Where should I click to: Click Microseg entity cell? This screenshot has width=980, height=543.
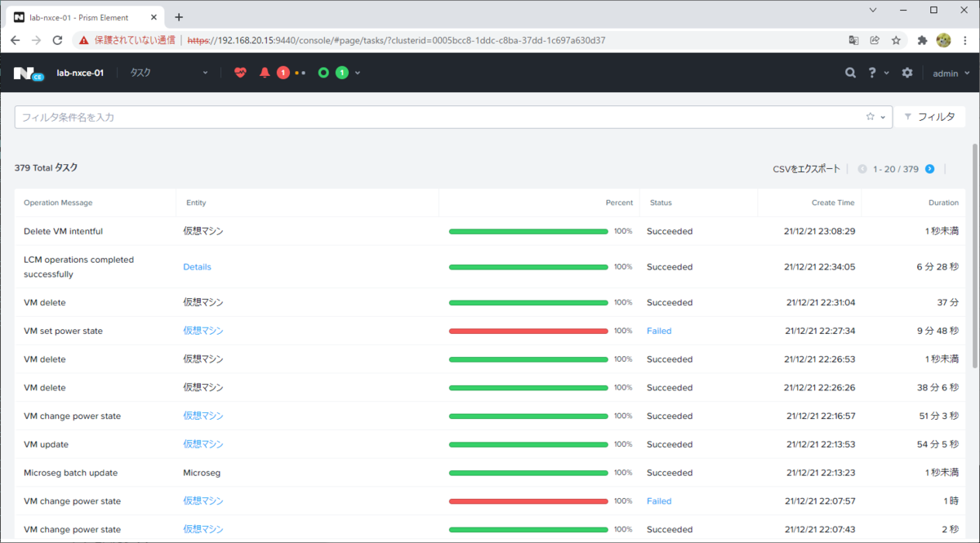point(202,473)
